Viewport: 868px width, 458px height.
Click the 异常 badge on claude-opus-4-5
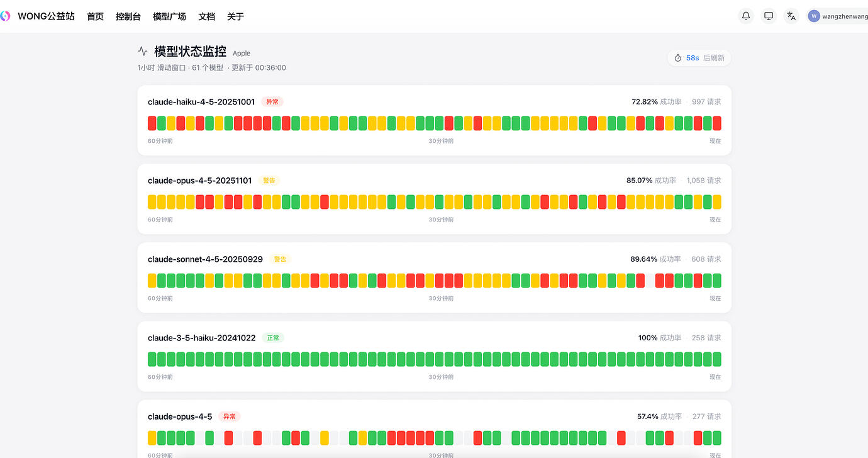pos(230,416)
